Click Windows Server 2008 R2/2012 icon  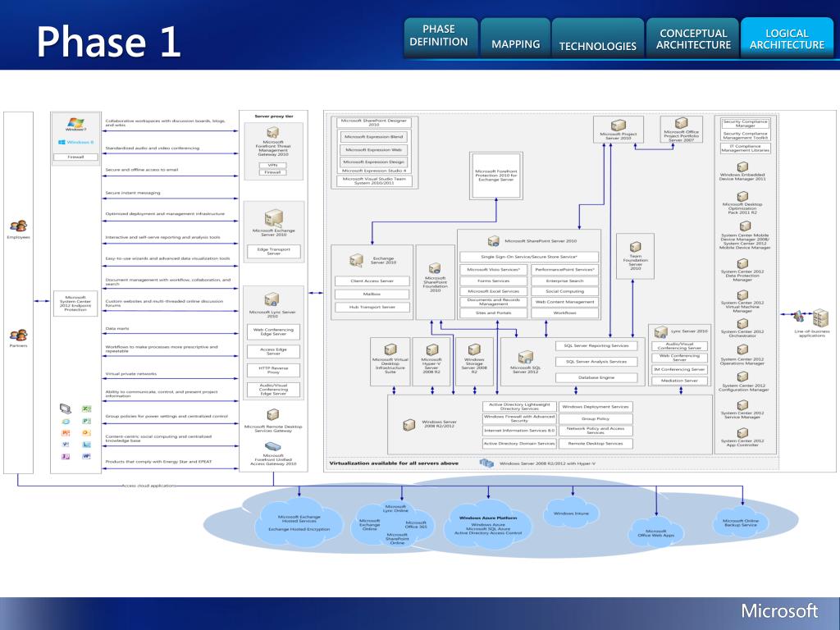[409, 426]
